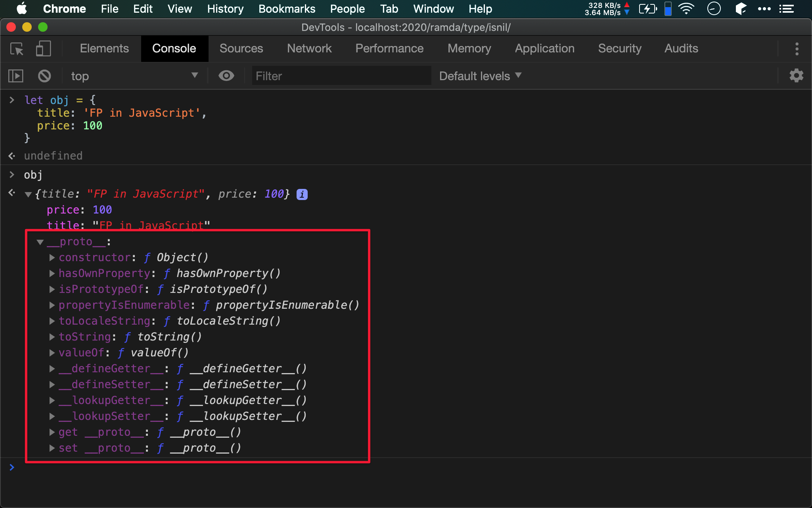Switch to the Sources tab
This screenshot has width=812, height=508.
(241, 48)
